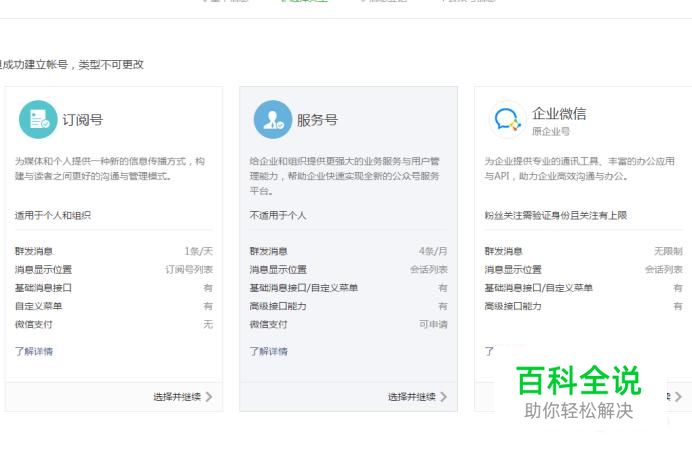Click 高级接口能力 label in 企业微信 card

pos(513,306)
